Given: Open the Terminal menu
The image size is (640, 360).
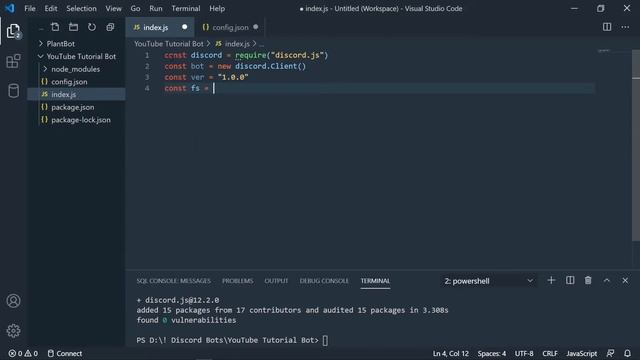Looking at the screenshot, I should click(x=186, y=8).
